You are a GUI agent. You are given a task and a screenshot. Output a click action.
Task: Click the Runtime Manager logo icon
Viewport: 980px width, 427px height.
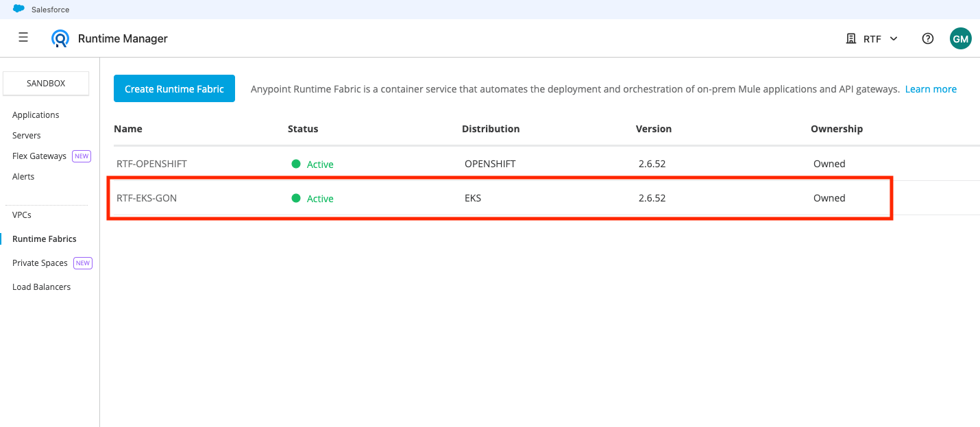pyautogui.click(x=60, y=38)
